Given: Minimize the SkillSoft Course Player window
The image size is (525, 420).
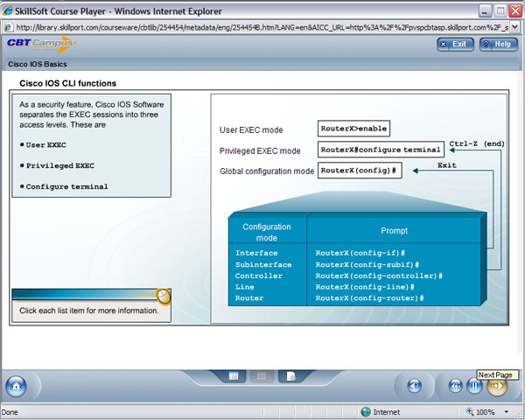Looking at the screenshot, I should pyautogui.click(x=485, y=11).
